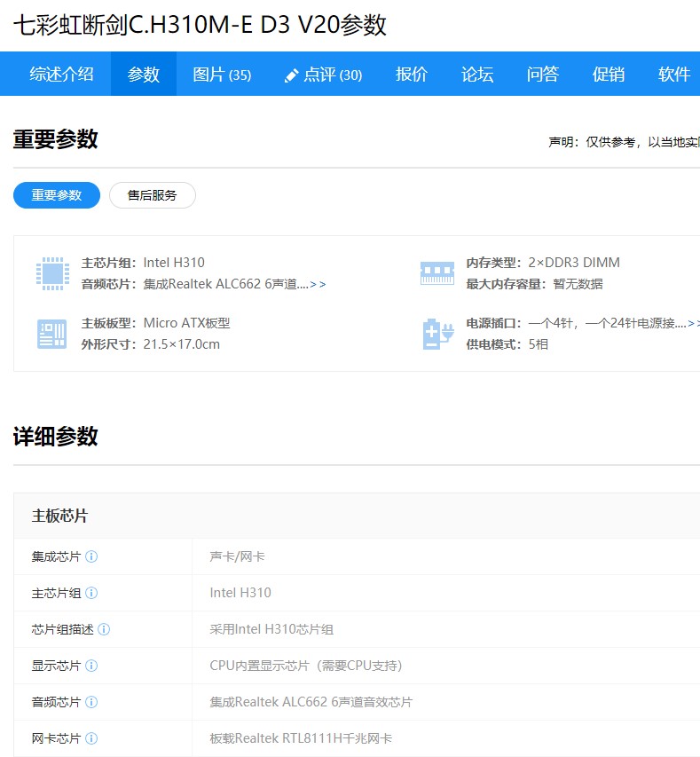This screenshot has height=757, width=700.
Task: Click info icon next to 音频芯片 row
Action: tap(91, 702)
